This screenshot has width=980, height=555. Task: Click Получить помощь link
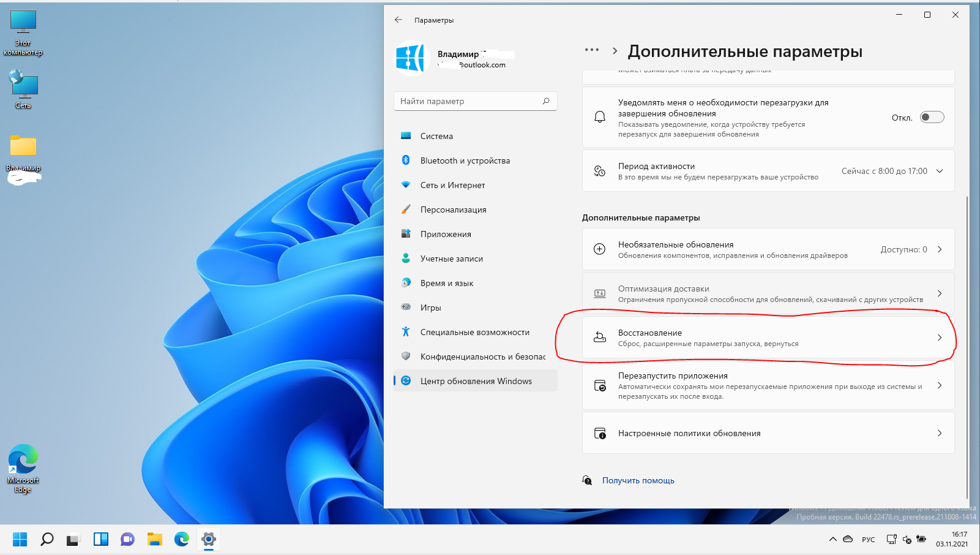pos(638,480)
